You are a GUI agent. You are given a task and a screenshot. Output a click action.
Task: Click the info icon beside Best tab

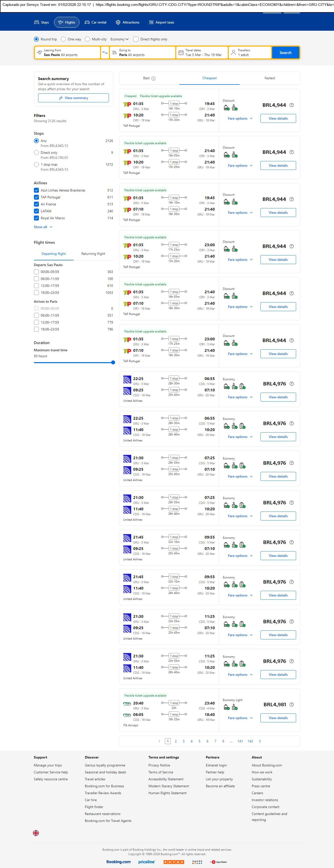pos(154,79)
